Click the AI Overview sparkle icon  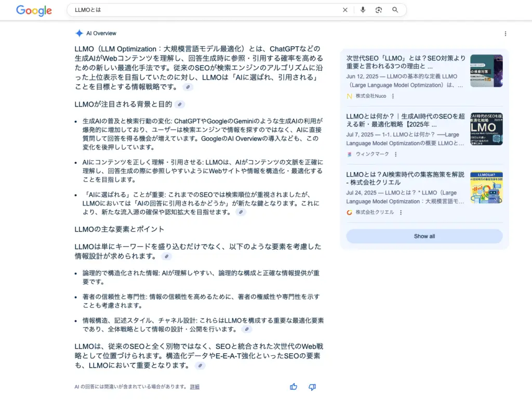79,33
